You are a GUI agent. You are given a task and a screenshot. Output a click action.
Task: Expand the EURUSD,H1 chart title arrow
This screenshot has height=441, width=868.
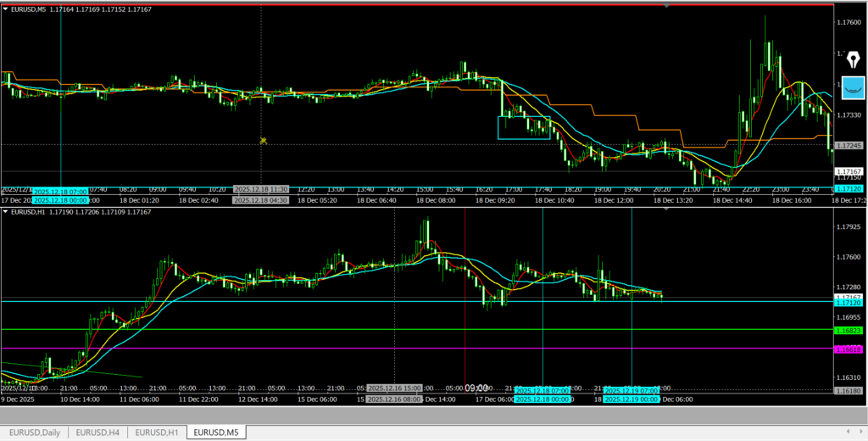pos(6,211)
